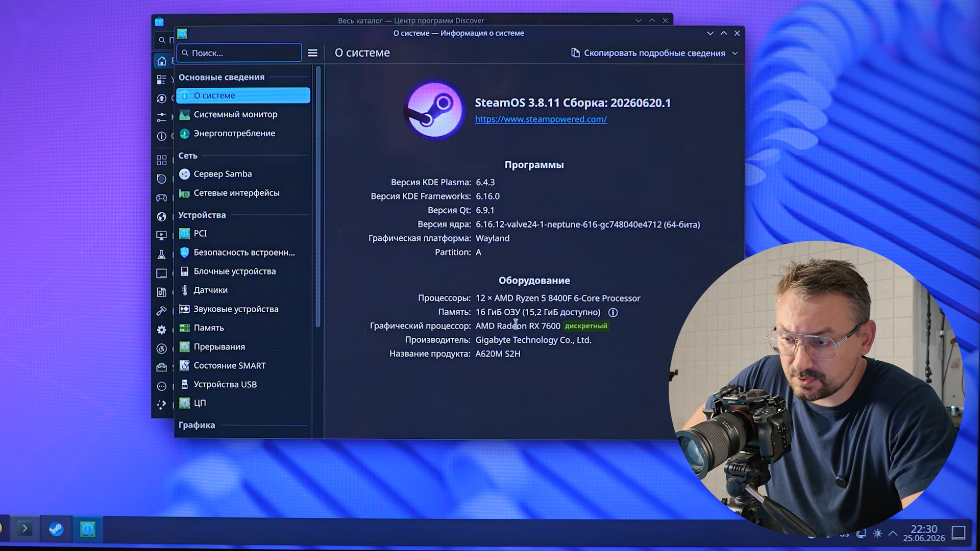Click the Discover window title bar icon
This screenshot has height=551, width=980.
[x=159, y=21]
